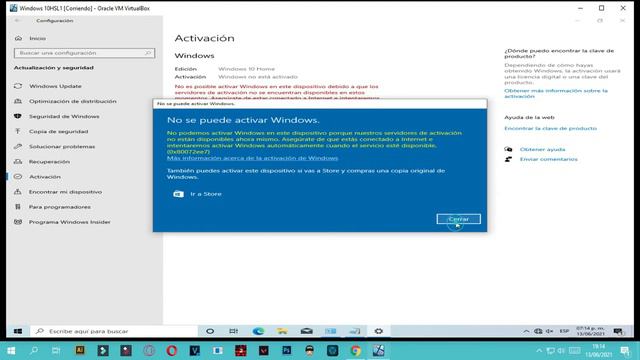Image resolution: width=640 pixels, height=360 pixels.
Task: Open Photoshop from host taskbar
Action: [287, 350]
